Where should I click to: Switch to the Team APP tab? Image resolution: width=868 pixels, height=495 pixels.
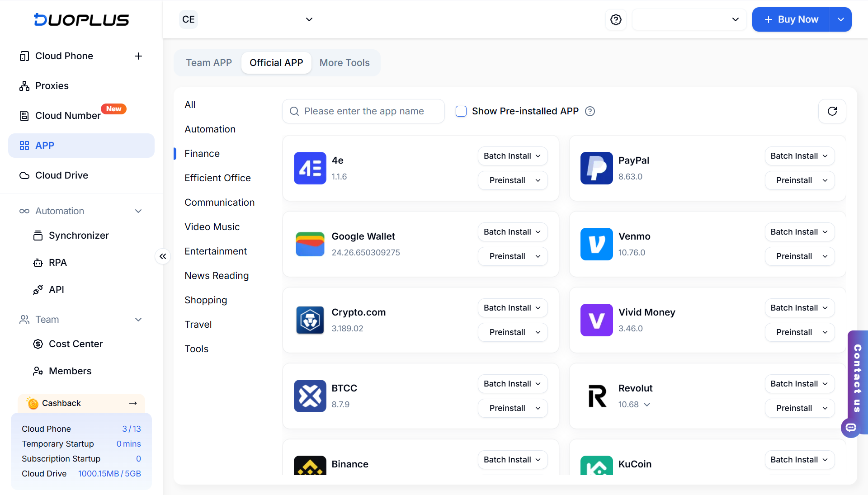pyautogui.click(x=209, y=63)
